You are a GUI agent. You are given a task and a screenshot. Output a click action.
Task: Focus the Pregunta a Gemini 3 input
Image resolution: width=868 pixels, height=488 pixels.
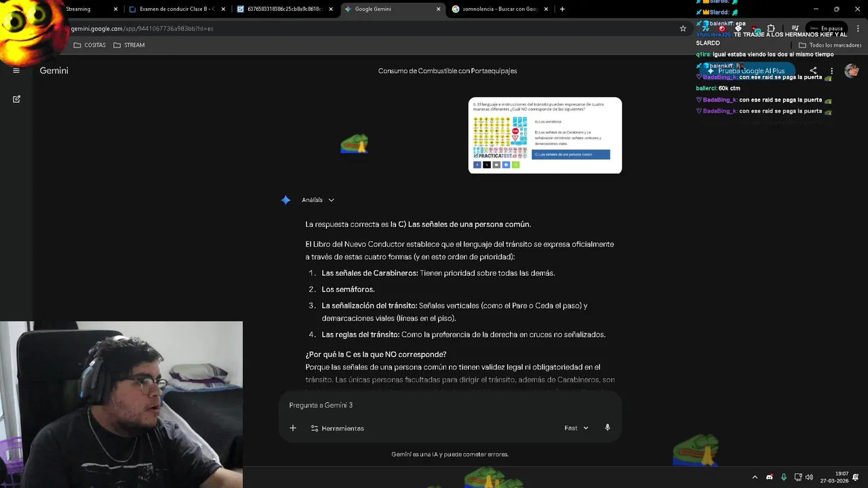click(450, 405)
